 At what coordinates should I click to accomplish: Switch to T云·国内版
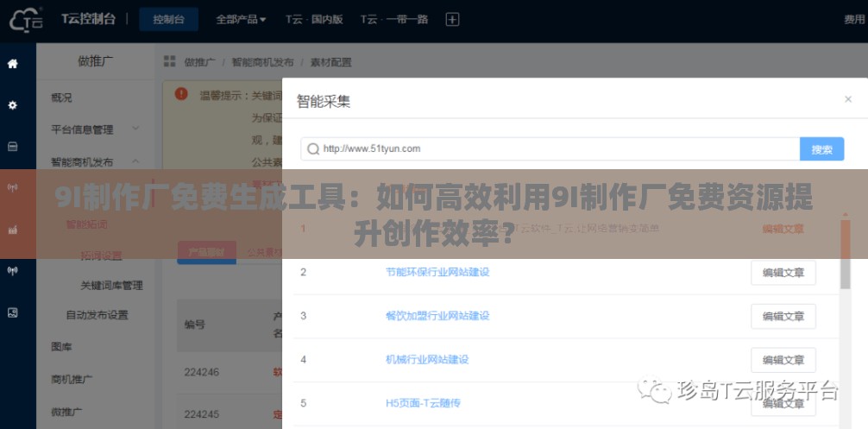(314, 19)
